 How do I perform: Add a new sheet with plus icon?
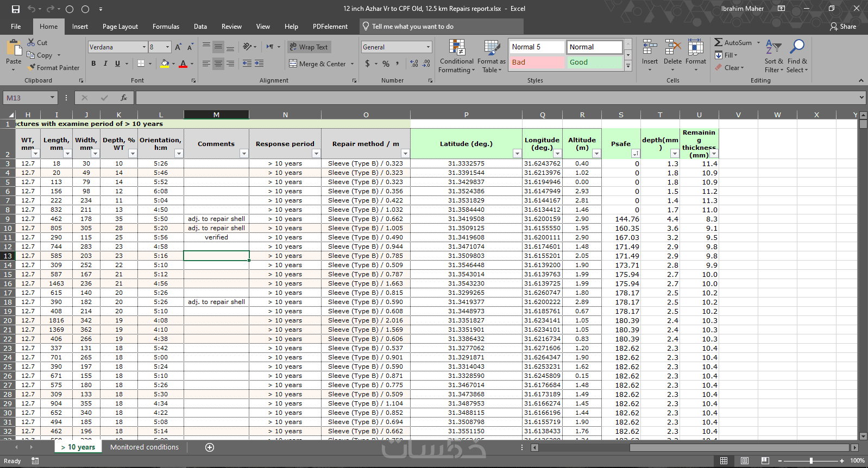(210, 447)
